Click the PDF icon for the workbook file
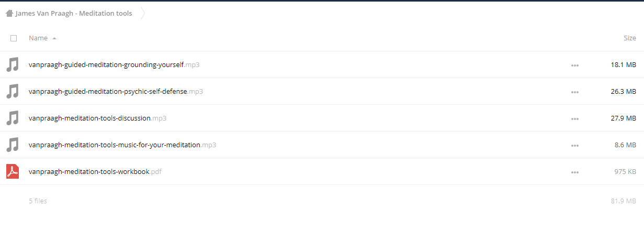This screenshot has height=229, width=644. tap(13, 172)
